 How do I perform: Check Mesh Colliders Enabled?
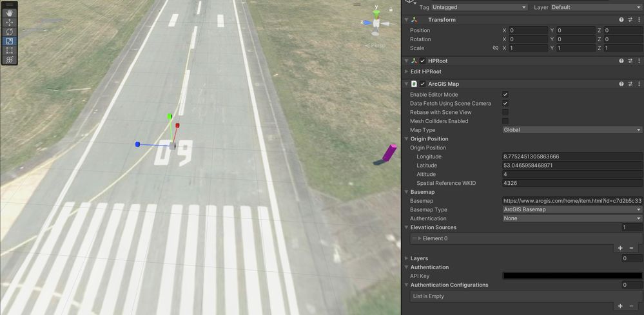point(505,121)
